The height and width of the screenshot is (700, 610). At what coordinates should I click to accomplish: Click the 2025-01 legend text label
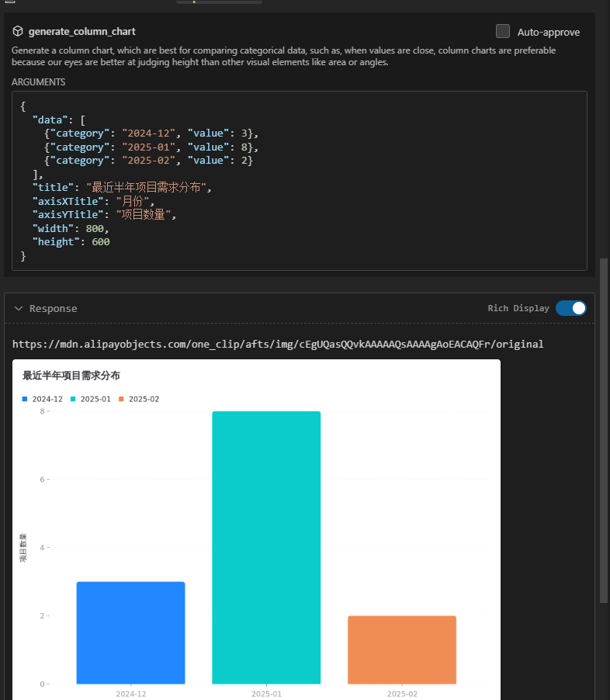95,399
